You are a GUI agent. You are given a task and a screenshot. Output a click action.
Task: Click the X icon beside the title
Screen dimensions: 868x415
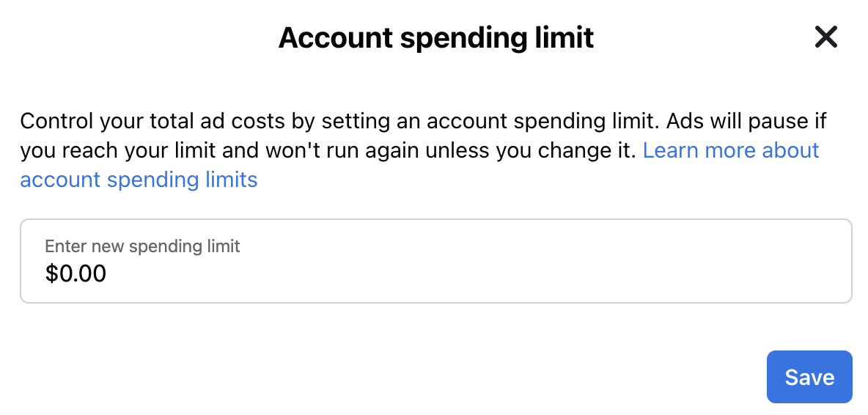826,37
